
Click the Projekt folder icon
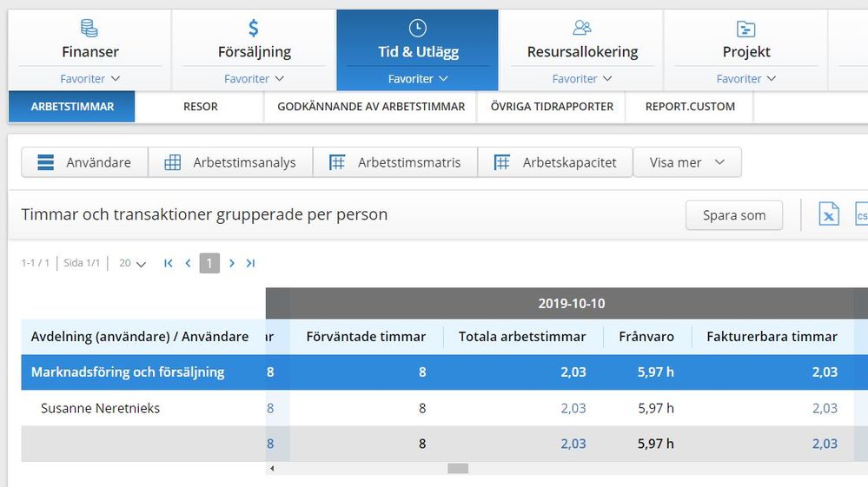point(745,29)
